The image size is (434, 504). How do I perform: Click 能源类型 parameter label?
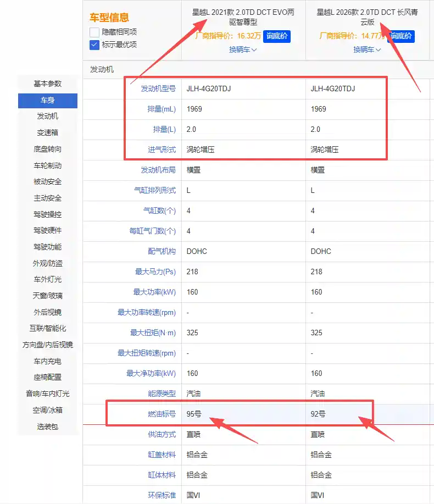click(x=162, y=394)
